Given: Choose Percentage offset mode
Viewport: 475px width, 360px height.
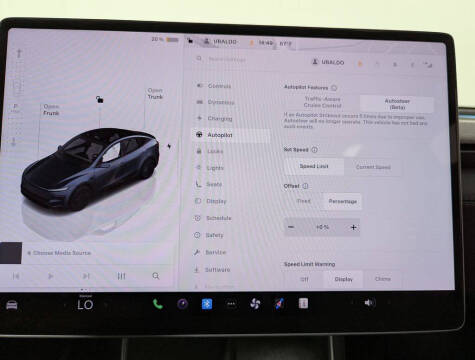Looking at the screenshot, I should tap(342, 201).
